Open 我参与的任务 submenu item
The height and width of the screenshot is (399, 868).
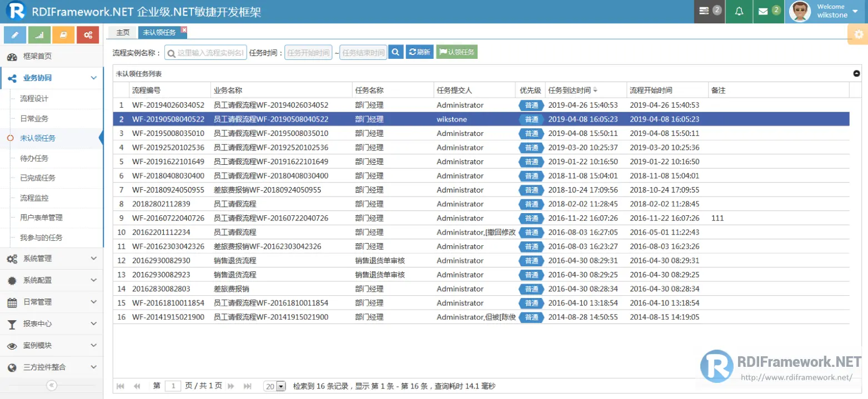click(x=41, y=238)
